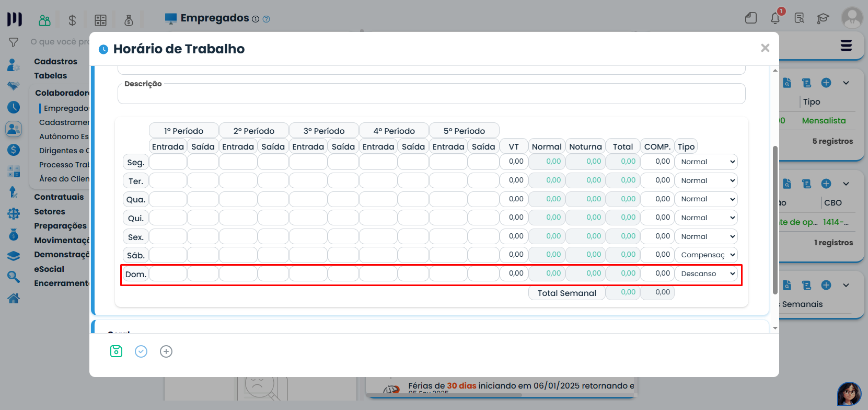Click the modal vertical scrollbar
Image resolution: width=868 pixels, height=410 pixels.
[775, 220]
